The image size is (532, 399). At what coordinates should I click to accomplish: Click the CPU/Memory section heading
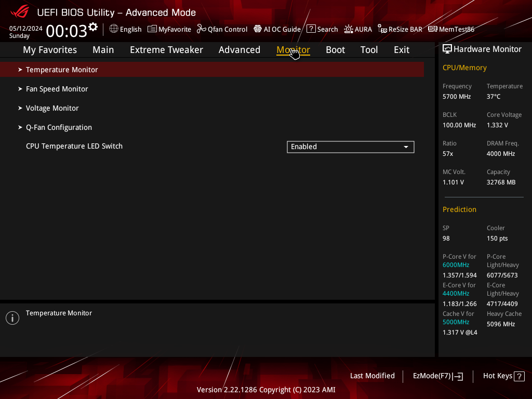tap(464, 68)
